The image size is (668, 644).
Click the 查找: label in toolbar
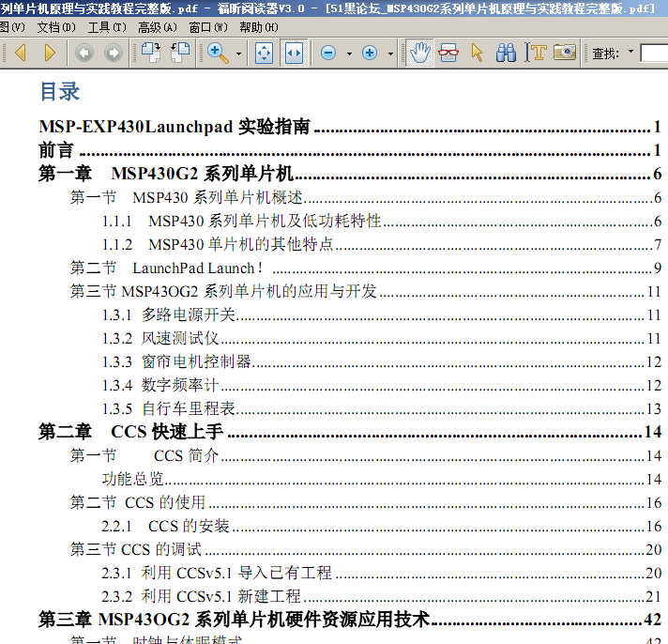[605, 54]
